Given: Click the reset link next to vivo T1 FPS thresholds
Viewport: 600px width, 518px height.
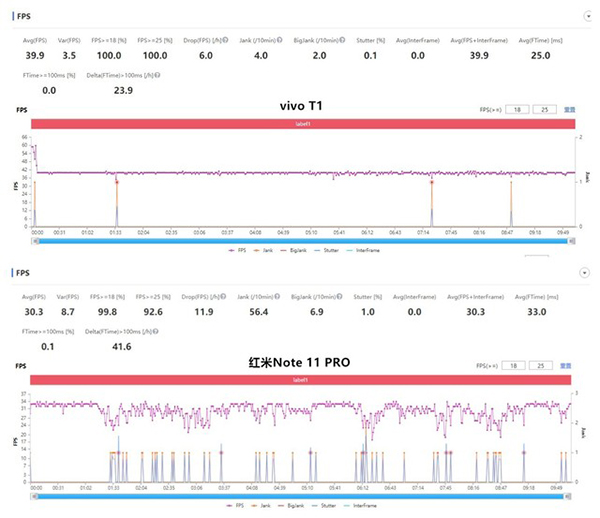Looking at the screenshot, I should point(571,109).
